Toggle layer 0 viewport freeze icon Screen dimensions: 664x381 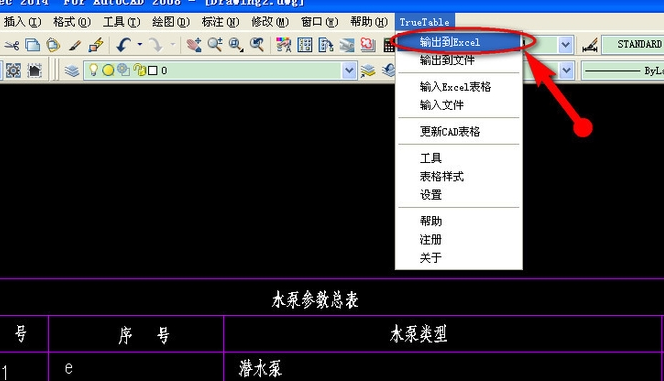pyautogui.click(x=123, y=70)
